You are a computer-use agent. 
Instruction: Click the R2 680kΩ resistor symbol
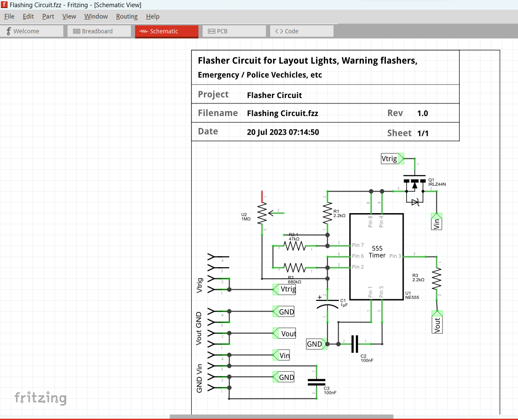click(x=295, y=268)
